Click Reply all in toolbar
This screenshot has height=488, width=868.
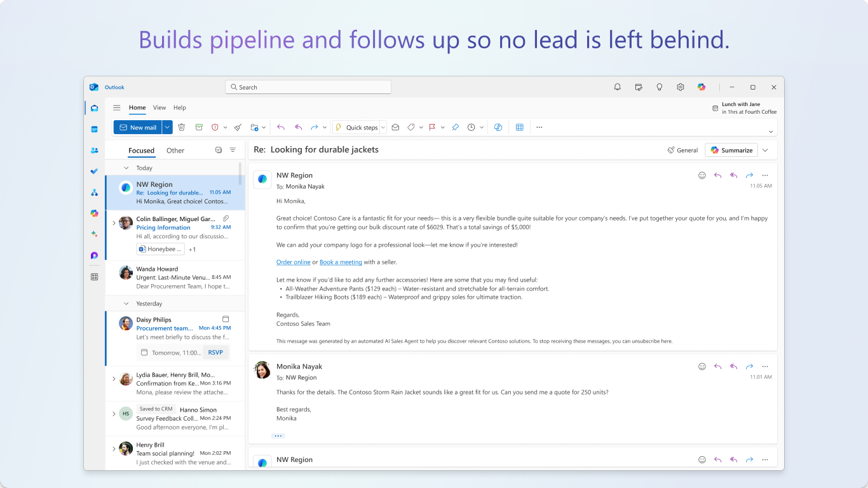[x=298, y=127]
